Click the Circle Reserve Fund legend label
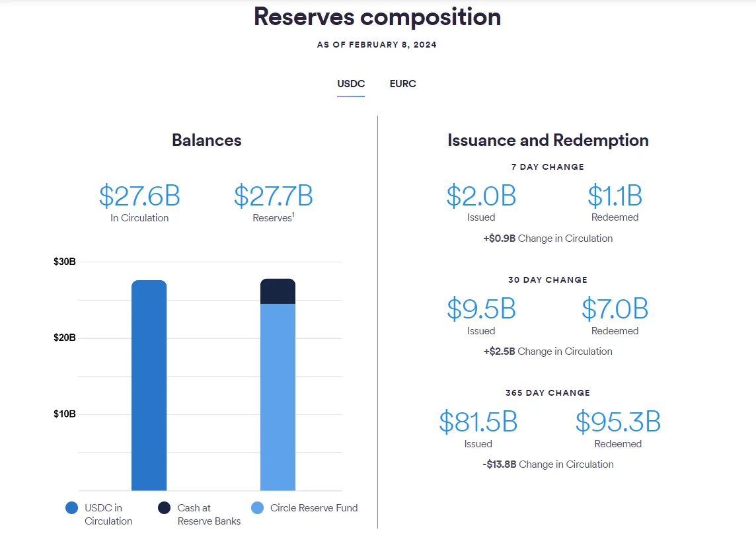Image resolution: width=756 pixels, height=553 pixels. coord(314,508)
